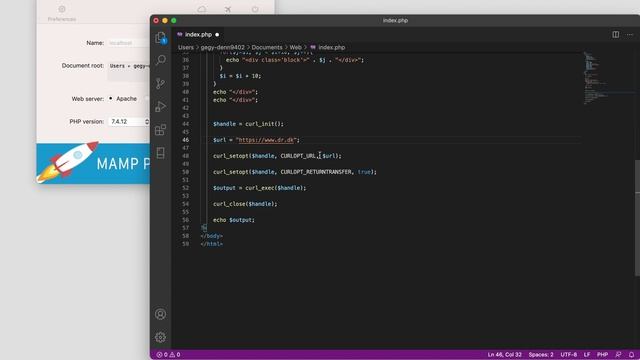Click the curl_init() call on line 44
Viewport: 640px width, 360px height.
(x=264, y=124)
